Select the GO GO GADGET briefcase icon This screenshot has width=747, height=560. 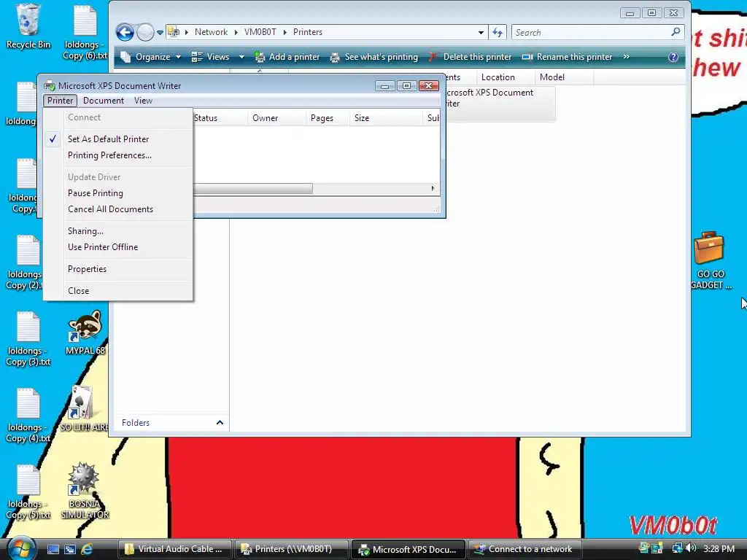[711, 260]
